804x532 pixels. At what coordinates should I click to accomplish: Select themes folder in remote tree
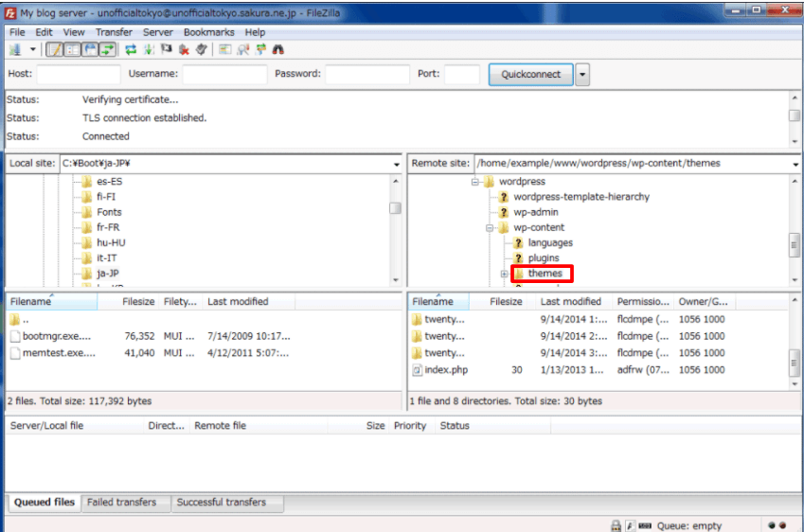(x=545, y=274)
